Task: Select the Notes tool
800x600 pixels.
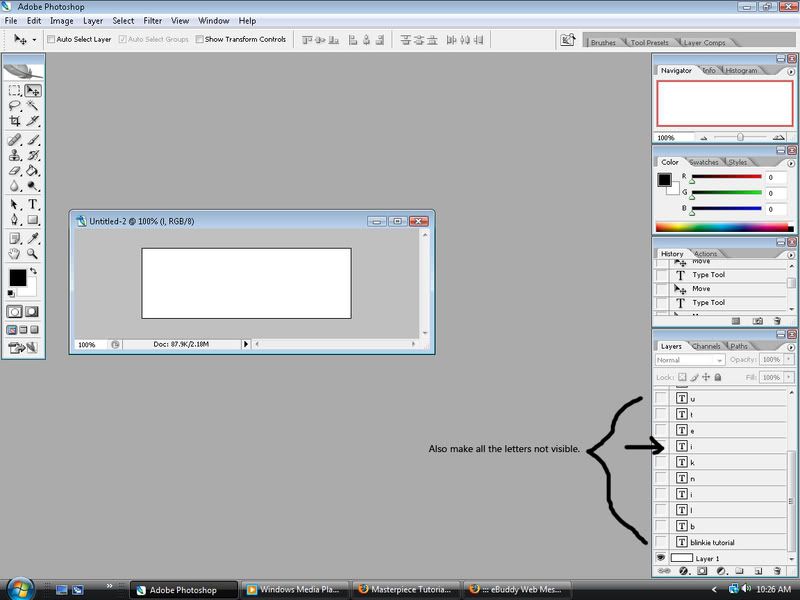Action: click(15, 238)
